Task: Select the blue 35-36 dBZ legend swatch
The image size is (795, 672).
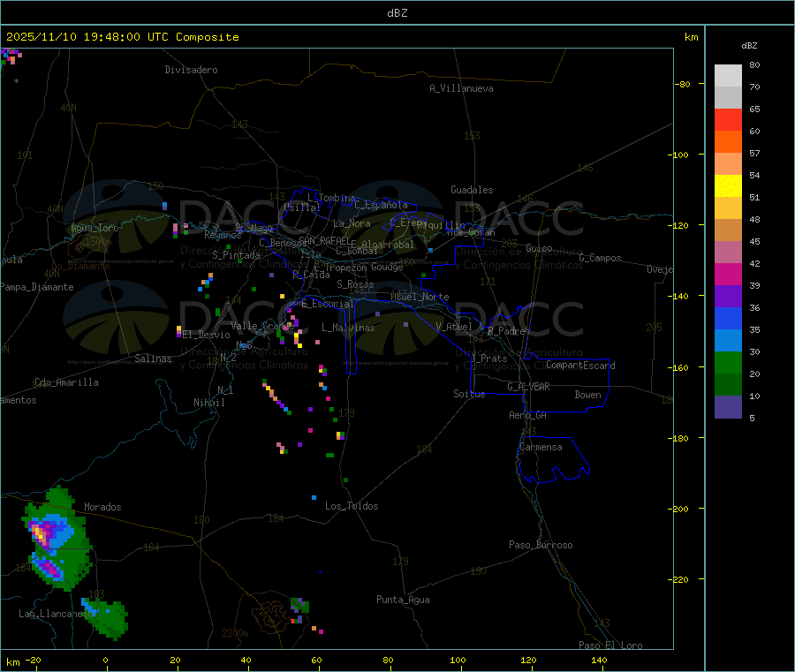Action: 728,318
